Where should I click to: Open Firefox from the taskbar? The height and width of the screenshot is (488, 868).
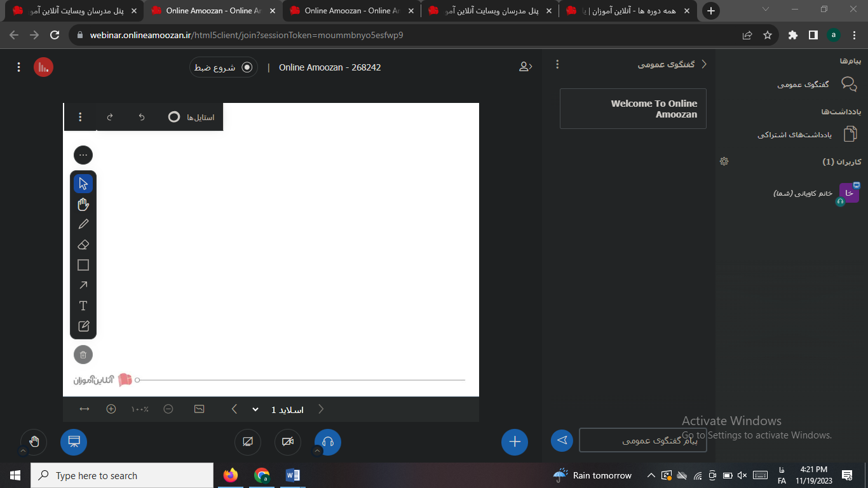(x=231, y=475)
